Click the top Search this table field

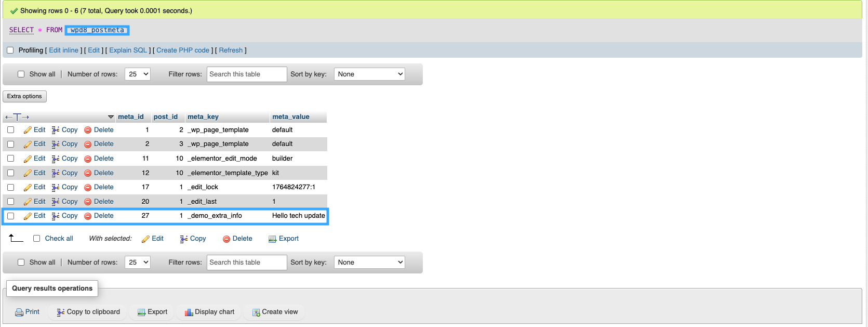tap(247, 74)
